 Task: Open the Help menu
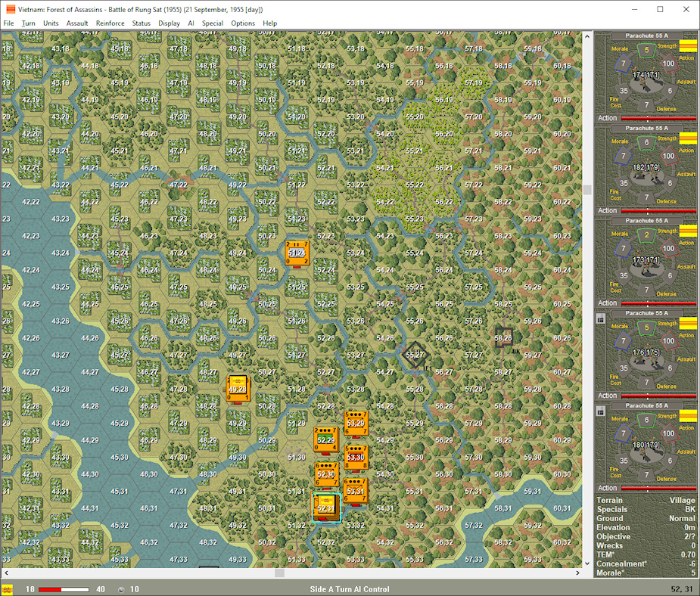tap(269, 23)
